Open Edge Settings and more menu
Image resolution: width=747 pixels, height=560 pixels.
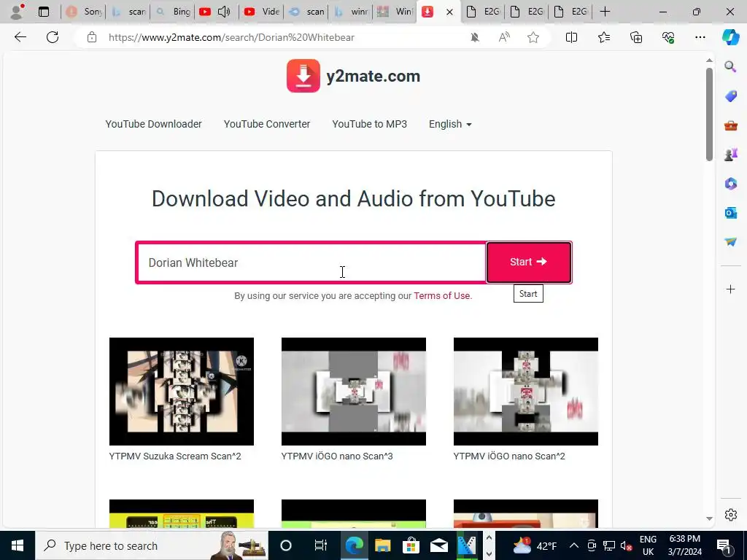[700, 37]
